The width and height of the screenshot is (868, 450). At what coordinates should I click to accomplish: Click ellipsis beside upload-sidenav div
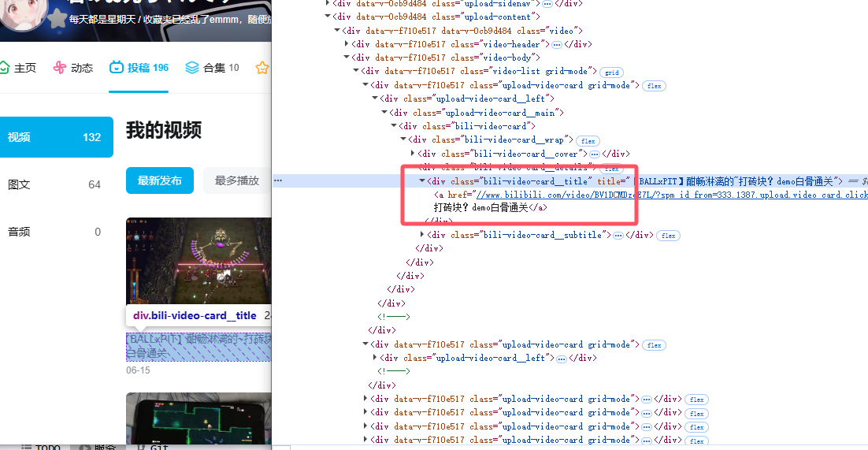pyautogui.click(x=547, y=4)
